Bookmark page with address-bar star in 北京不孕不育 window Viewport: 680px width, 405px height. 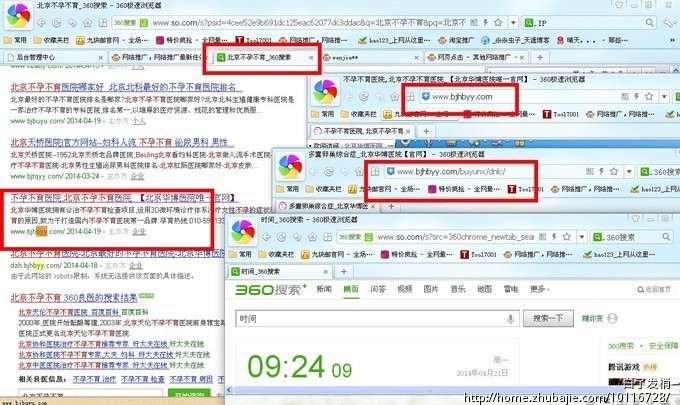[x=498, y=23]
